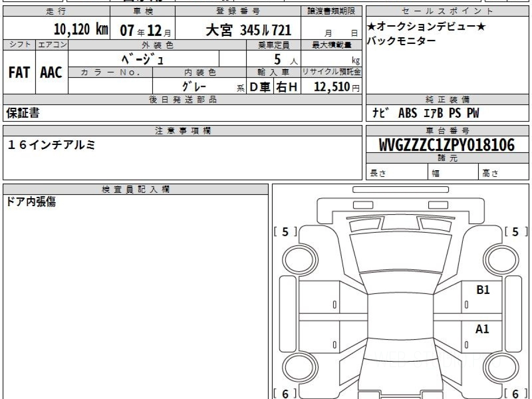Select the 保証書 entry
The image size is (532, 399).
pos(23,113)
